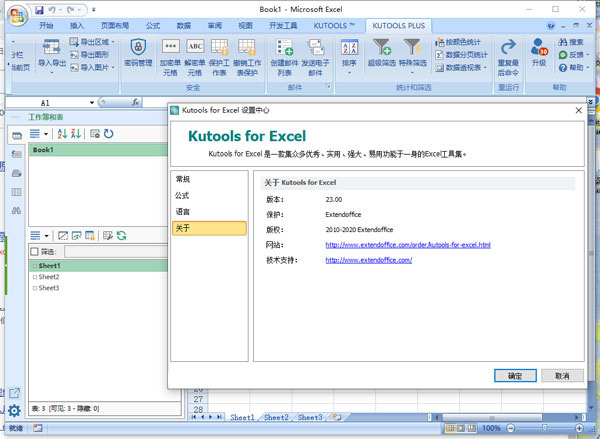This screenshot has height=439, width=600.
Task: Switch to the 开始 ribbon tab
Action: [x=46, y=26]
